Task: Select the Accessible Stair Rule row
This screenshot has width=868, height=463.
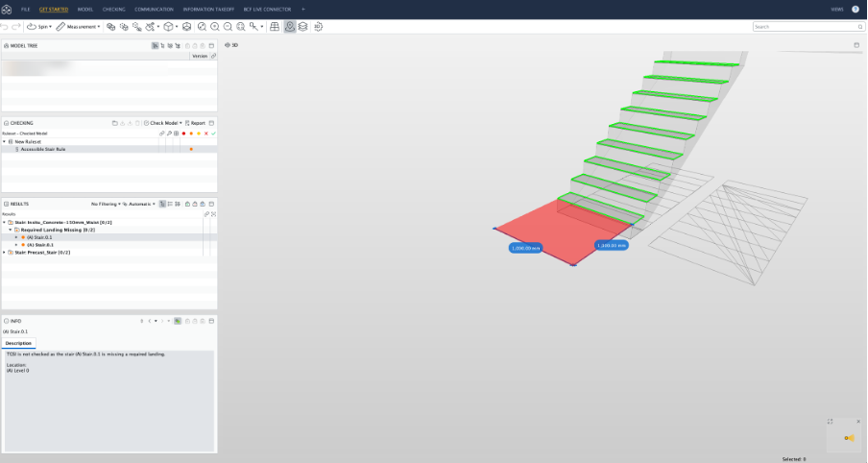Action: tap(109, 149)
